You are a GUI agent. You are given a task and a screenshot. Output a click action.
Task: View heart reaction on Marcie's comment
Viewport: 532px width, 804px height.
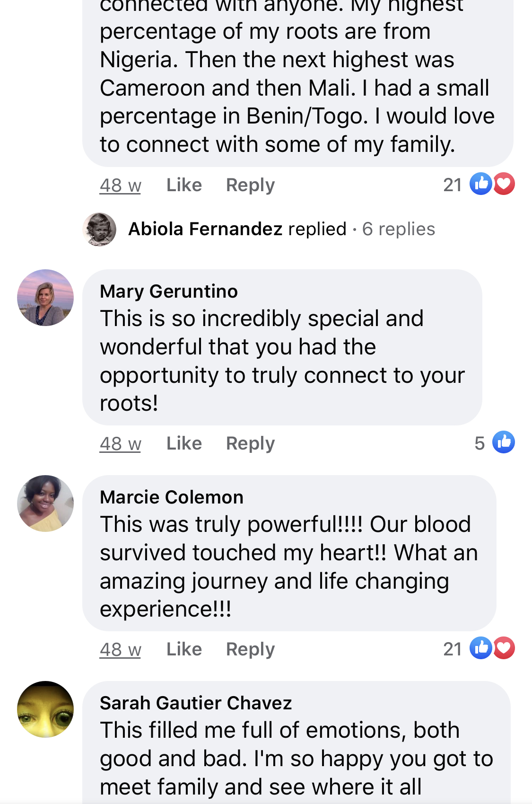click(x=505, y=648)
